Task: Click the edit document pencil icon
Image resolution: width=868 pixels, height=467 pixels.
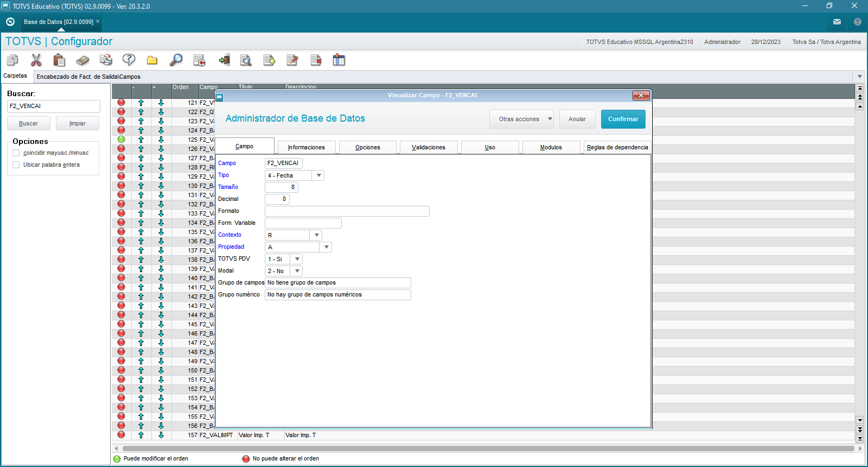Action: (292, 60)
